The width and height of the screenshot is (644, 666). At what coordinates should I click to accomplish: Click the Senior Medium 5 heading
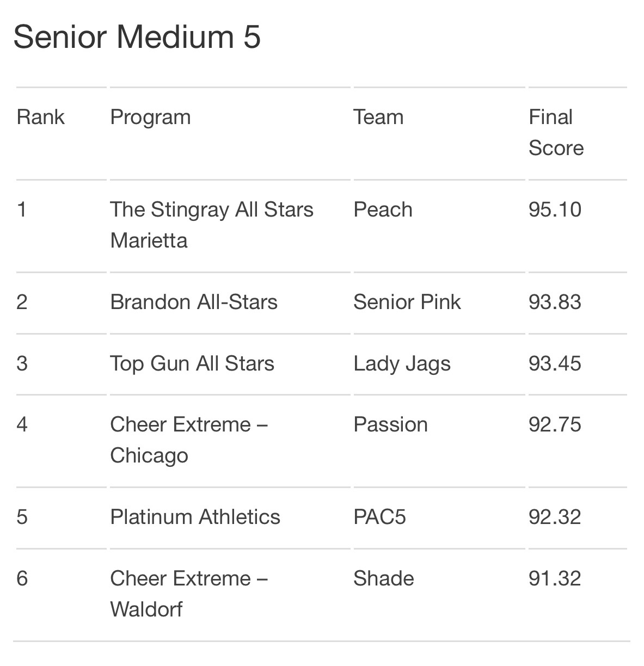[137, 38]
